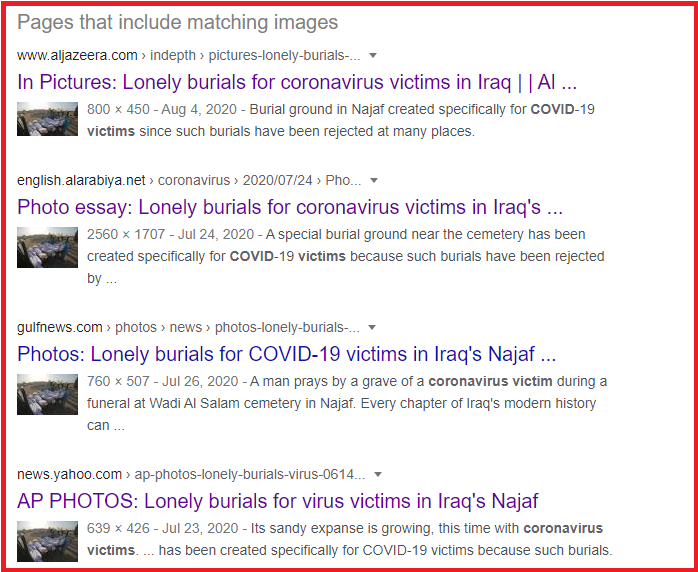Click the Yahoo News result thumbnail image
The image size is (698, 572).
click(47, 541)
